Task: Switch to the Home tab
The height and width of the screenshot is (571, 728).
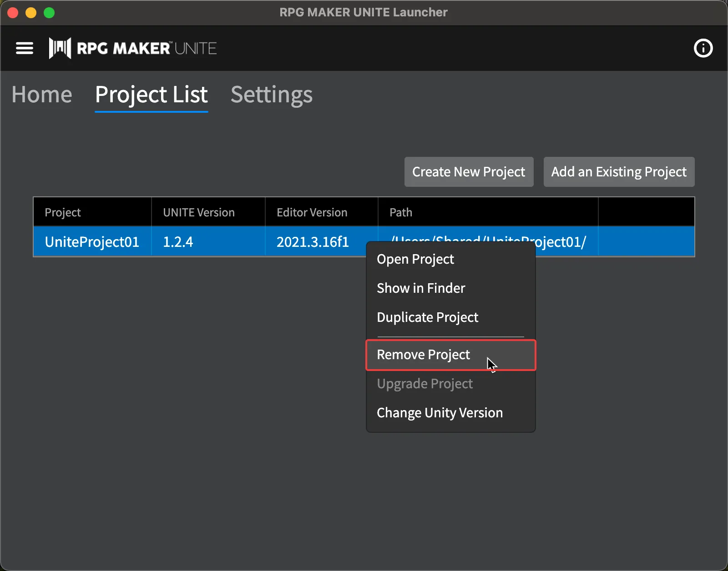Action: click(x=42, y=95)
